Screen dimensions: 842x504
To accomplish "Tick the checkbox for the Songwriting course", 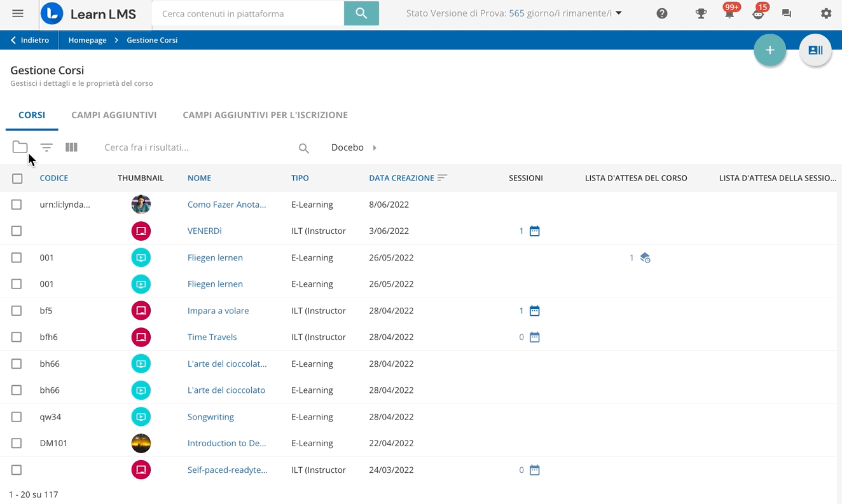I will tap(17, 417).
